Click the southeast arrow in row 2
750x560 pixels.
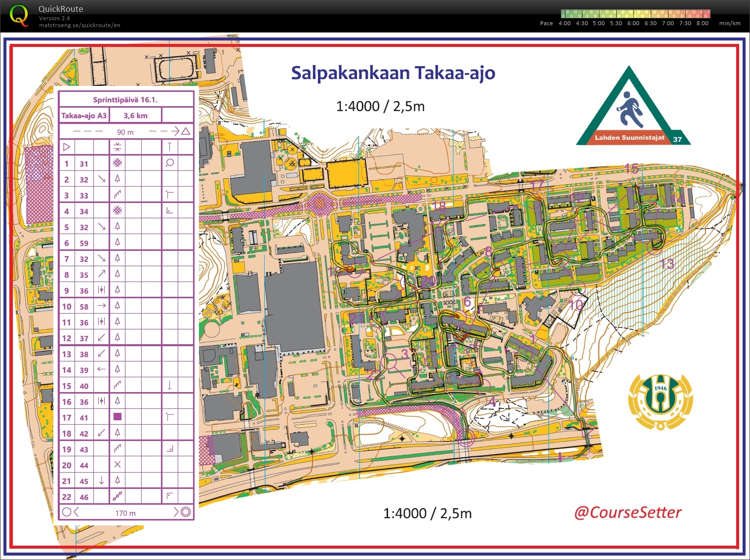click(x=101, y=179)
